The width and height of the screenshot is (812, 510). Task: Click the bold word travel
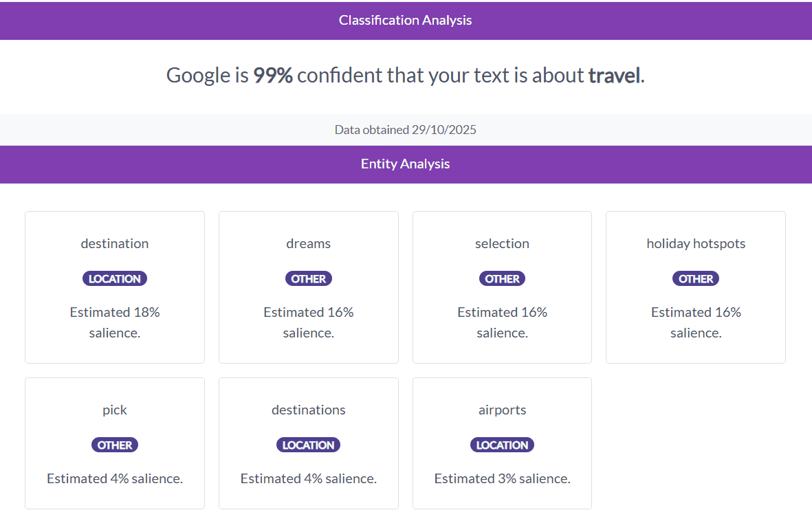pos(614,75)
